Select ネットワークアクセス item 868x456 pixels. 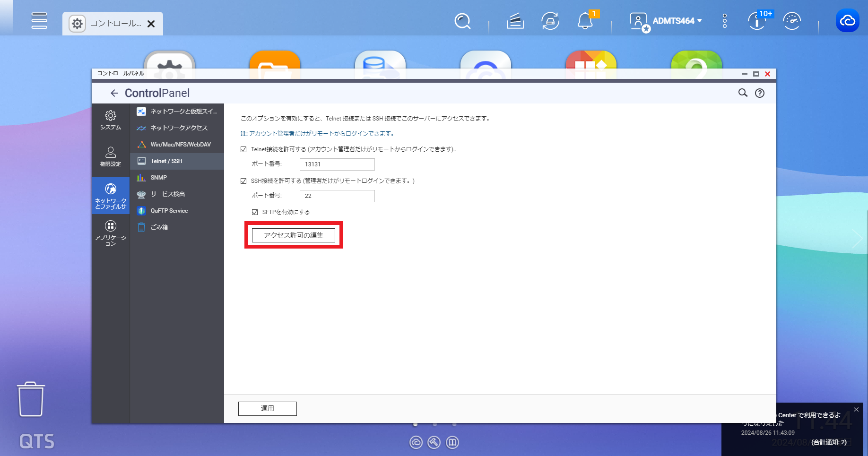(177, 128)
